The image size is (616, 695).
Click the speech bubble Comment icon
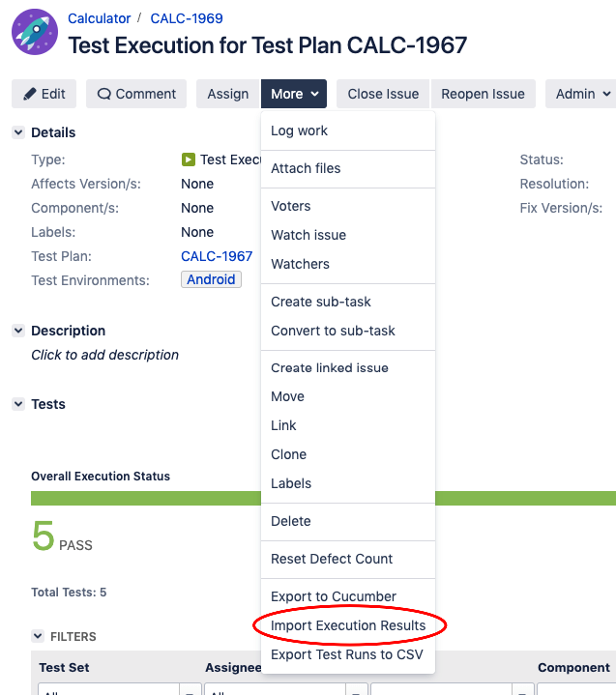(103, 94)
